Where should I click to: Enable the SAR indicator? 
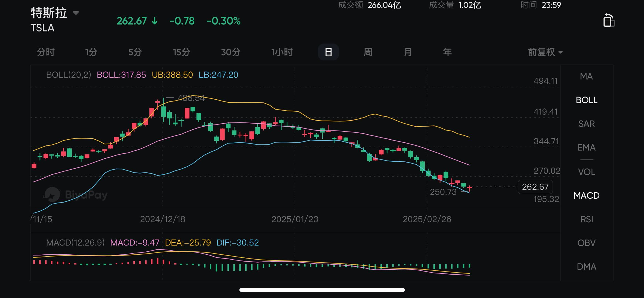coord(586,124)
